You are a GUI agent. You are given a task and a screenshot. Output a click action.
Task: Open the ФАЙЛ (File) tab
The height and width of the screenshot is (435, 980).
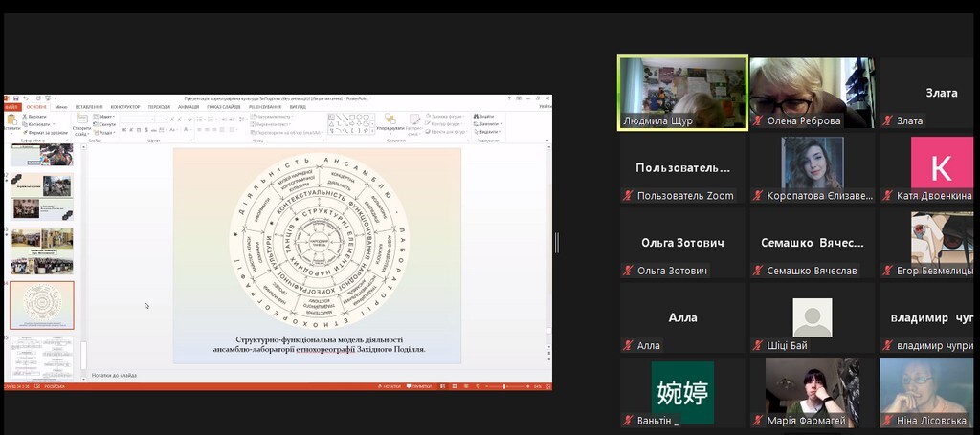(x=13, y=107)
